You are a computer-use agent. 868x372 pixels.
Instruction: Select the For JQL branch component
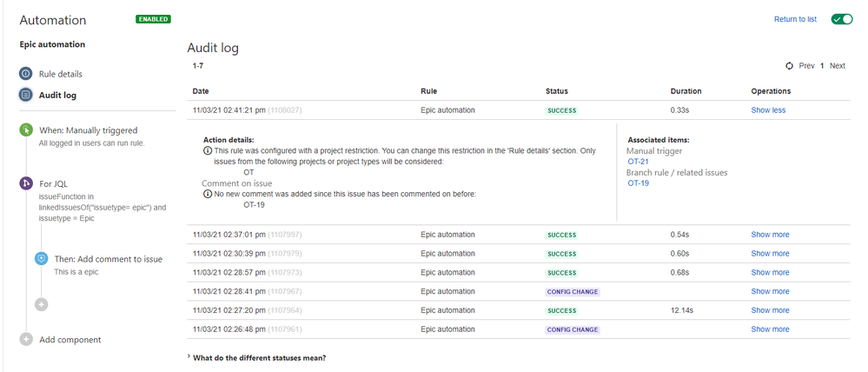(x=53, y=183)
